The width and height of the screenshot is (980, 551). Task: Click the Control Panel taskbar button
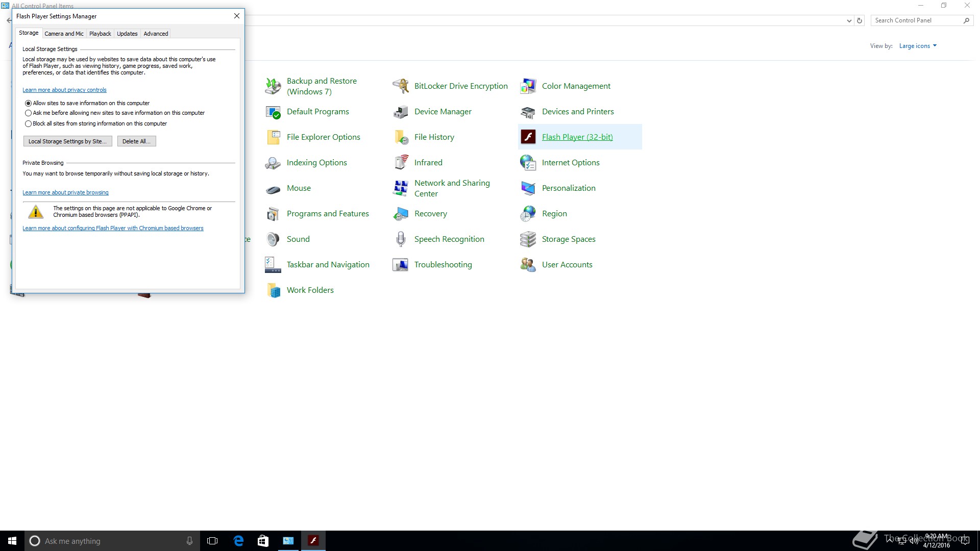click(x=288, y=541)
